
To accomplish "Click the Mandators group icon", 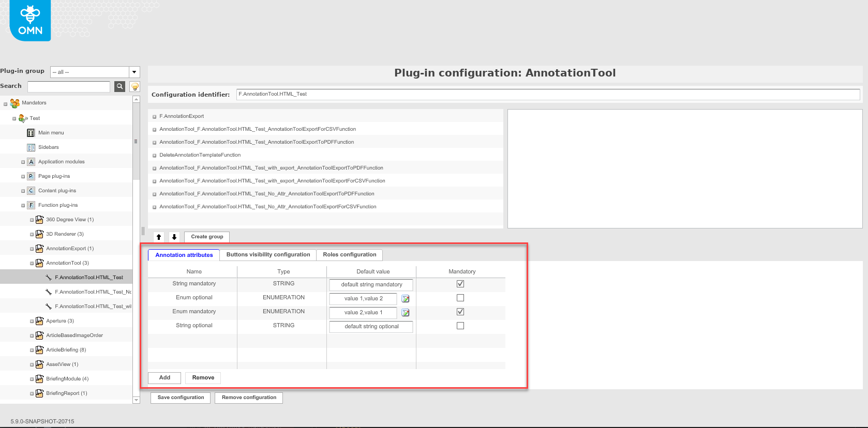I will coord(15,103).
